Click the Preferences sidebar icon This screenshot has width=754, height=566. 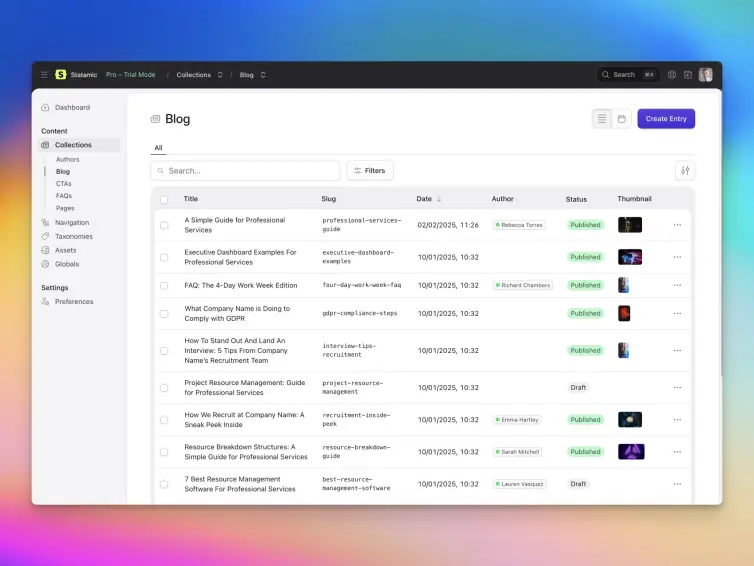(45, 302)
